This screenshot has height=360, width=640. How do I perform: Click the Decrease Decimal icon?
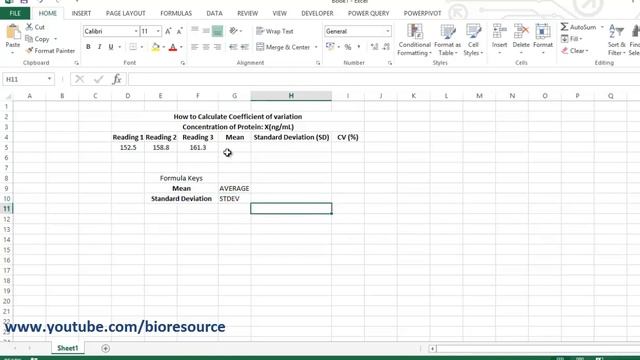tap(386, 47)
